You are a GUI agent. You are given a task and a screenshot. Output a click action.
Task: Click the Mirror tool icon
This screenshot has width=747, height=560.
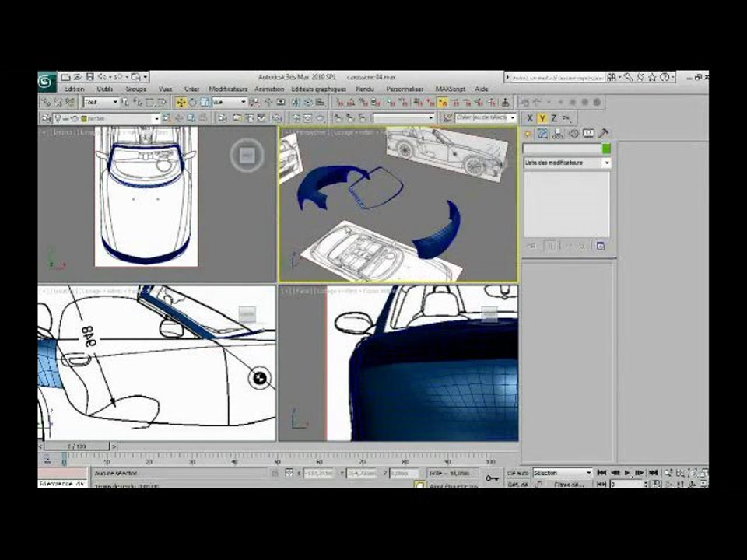tap(296, 103)
